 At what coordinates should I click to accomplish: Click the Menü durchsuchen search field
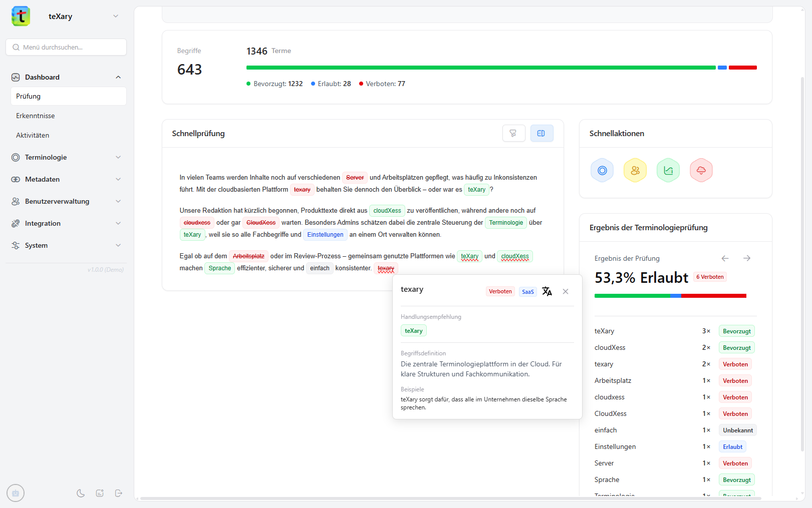66,47
